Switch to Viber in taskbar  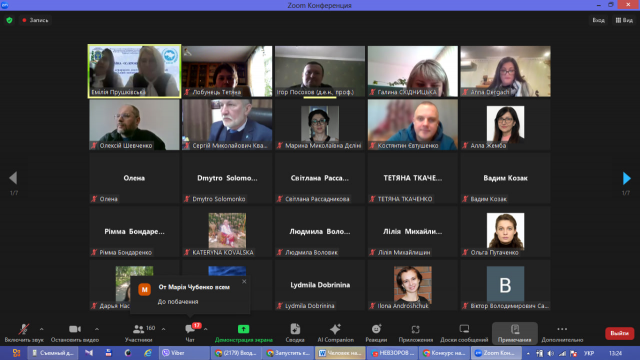184,353
